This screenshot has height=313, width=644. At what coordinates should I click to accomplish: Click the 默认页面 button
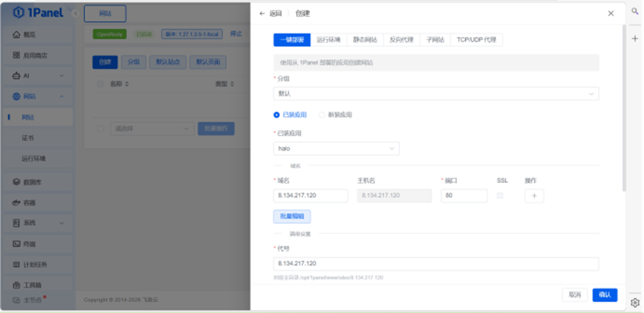[x=208, y=62]
